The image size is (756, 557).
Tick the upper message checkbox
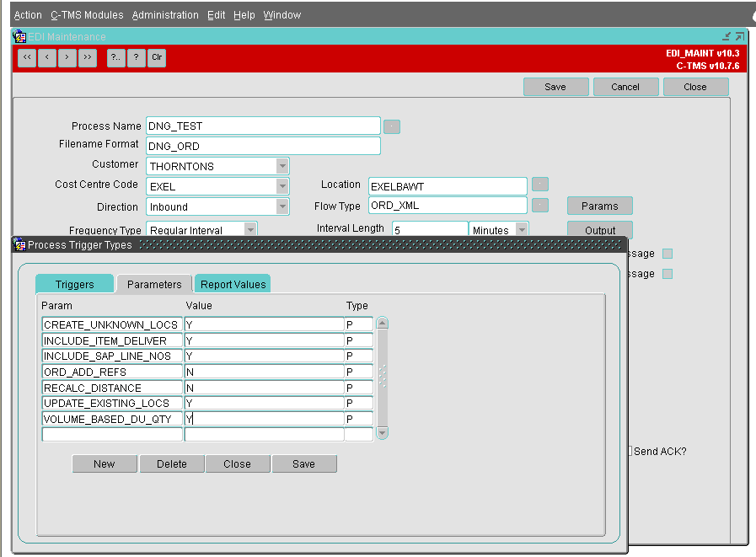point(668,254)
